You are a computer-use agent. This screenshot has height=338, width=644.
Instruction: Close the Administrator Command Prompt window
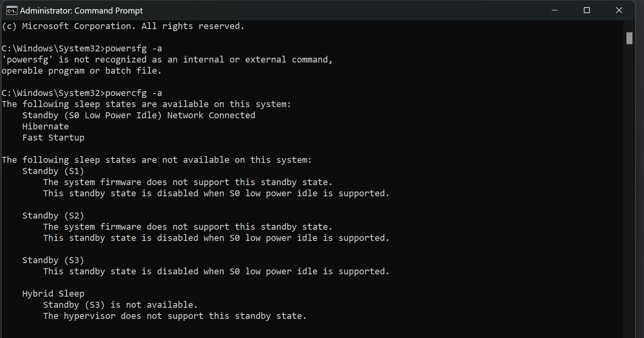(x=619, y=10)
